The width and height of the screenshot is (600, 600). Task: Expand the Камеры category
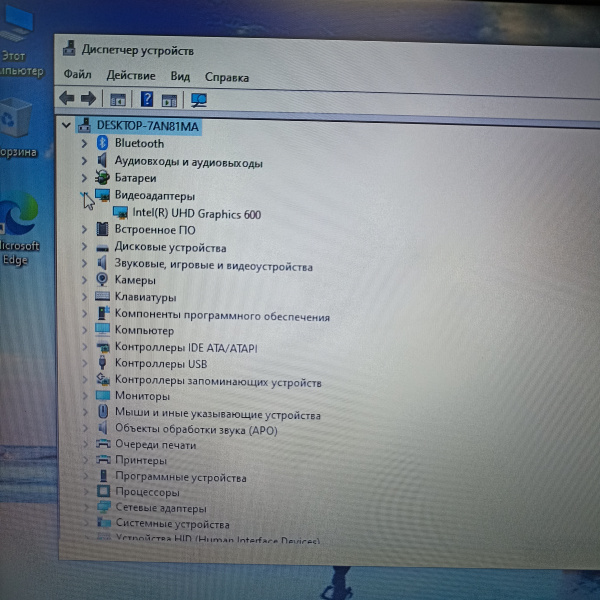85,280
